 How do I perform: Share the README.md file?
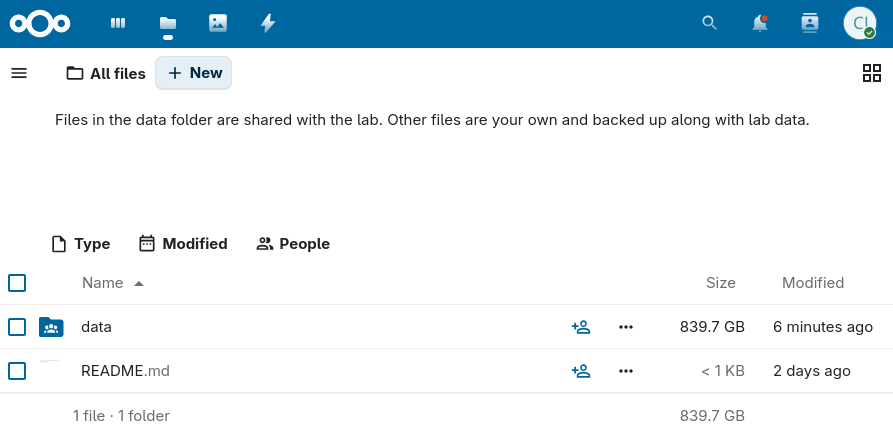pyautogui.click(x=581, y=371)
